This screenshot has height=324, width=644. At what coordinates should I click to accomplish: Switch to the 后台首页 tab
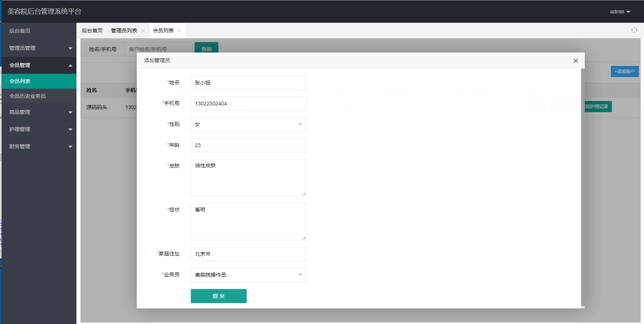pyautogui.click(x=92, y=31)
